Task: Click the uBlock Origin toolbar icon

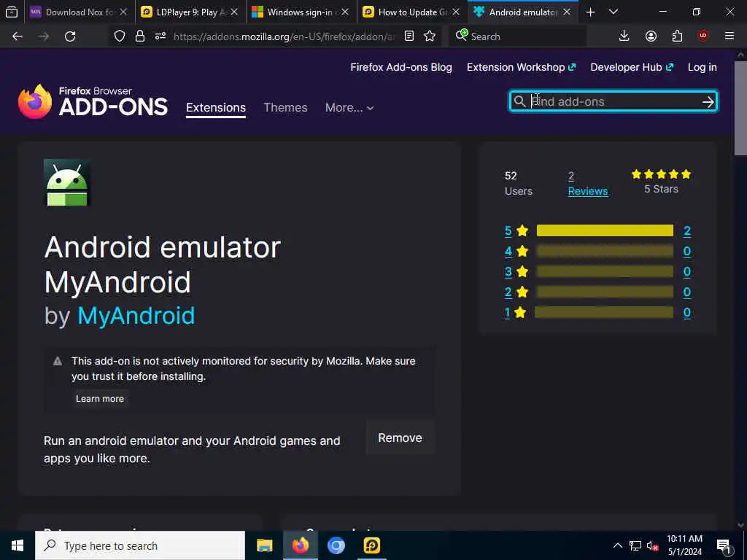Action: (x=703, y=36)
